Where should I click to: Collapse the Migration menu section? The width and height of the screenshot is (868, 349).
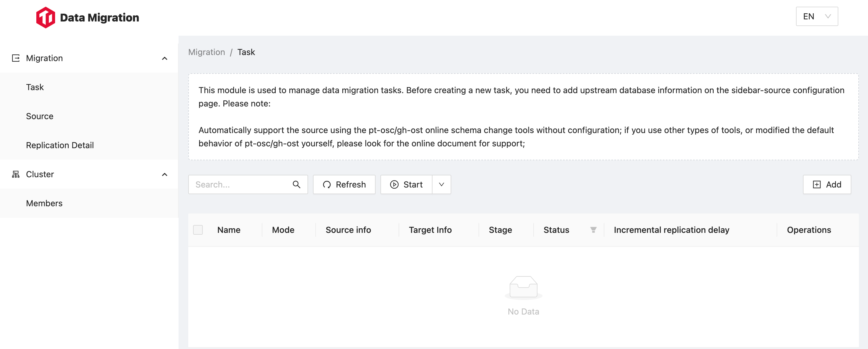click(164, 59)
